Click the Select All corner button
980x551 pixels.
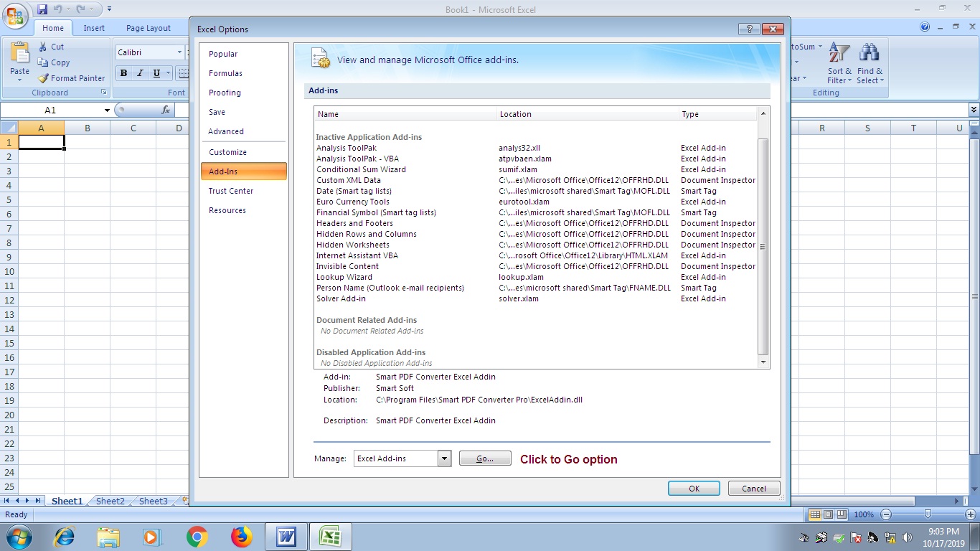9,128
